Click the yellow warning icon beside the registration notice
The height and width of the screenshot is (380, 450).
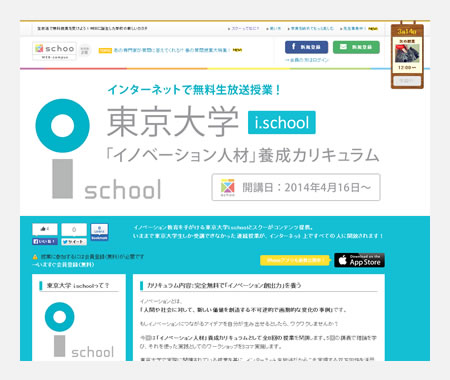(35, 257)
